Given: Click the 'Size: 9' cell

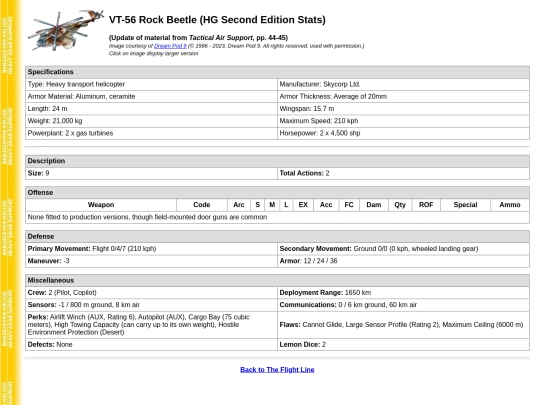Looking at the screenshot, I should tap(151, 173).
